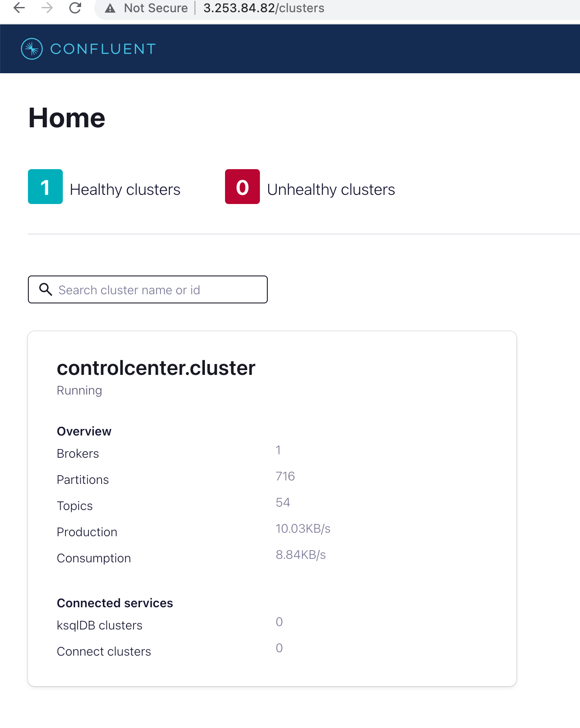Viewport: 580px width, 728px height.
Task: Click the magnifying glass search icon
Action: pyautogui.click(x=45, y=289)
